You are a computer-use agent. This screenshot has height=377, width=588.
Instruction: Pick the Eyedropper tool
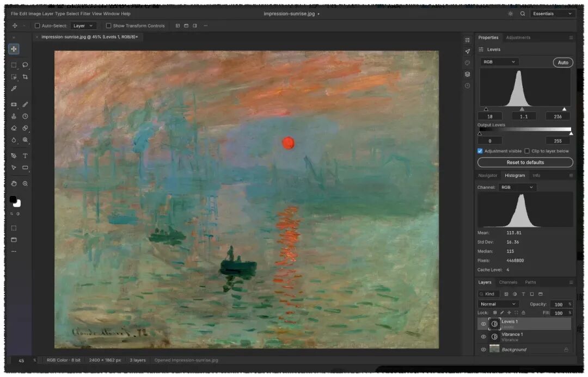point(14,89)
